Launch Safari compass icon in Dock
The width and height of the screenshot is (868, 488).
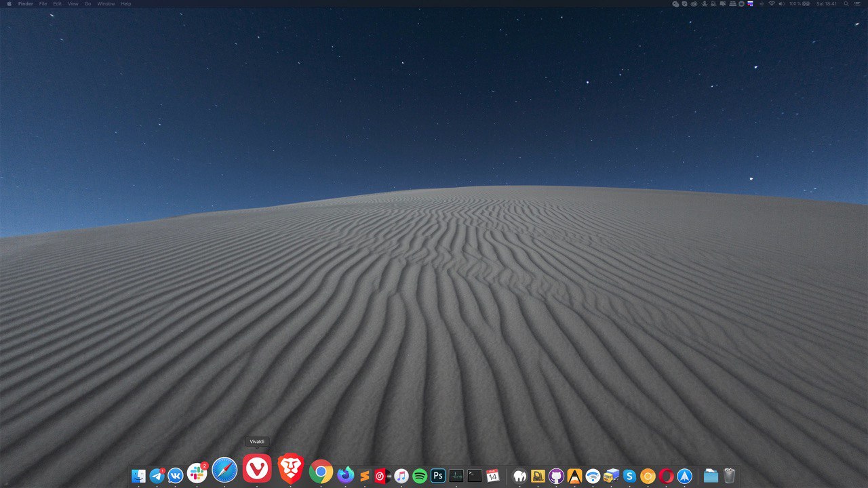pyautogui.click(x=224, y=470)
